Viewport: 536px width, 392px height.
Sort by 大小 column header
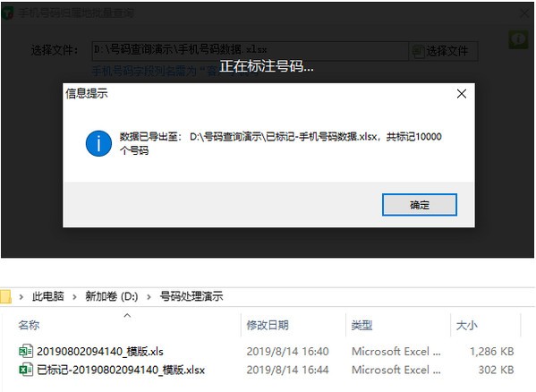coord(466,325)
